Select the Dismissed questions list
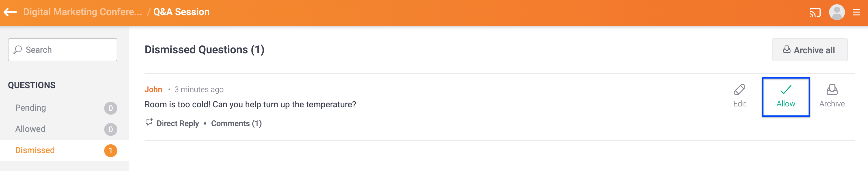868x171 pixels. click(65, 150)
